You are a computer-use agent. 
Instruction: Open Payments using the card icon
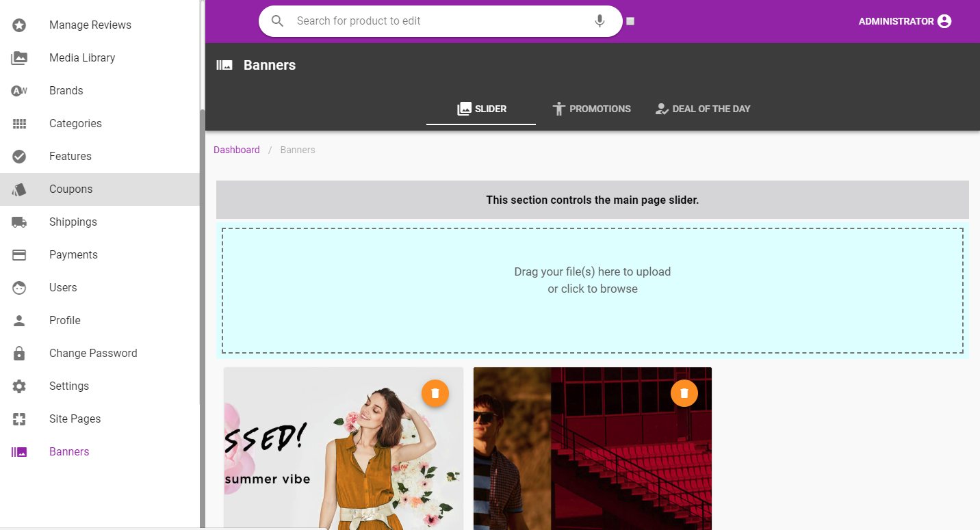tap(19, 254)
